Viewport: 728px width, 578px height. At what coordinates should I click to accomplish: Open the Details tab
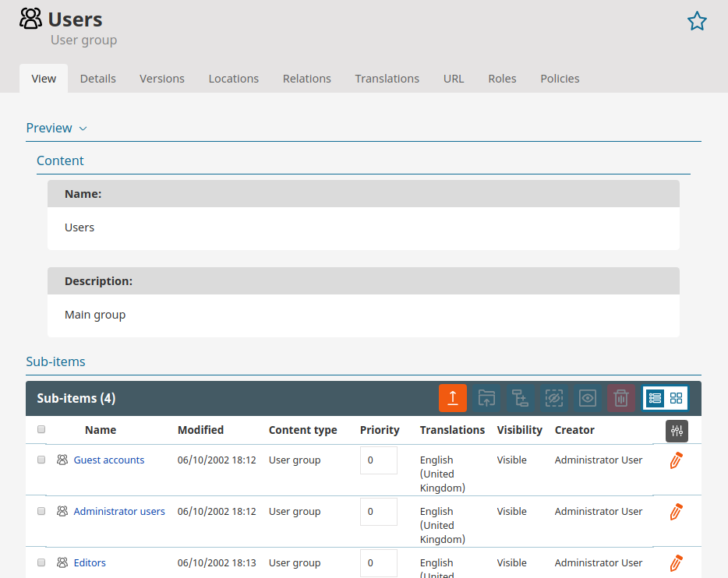98,79
